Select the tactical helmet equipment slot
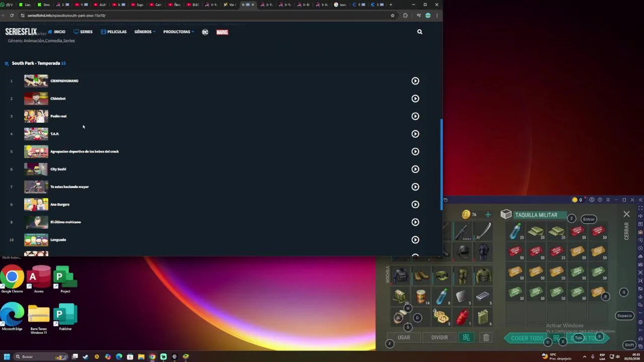644x362 pixels. pyautogui.click(x=463, y=251)
